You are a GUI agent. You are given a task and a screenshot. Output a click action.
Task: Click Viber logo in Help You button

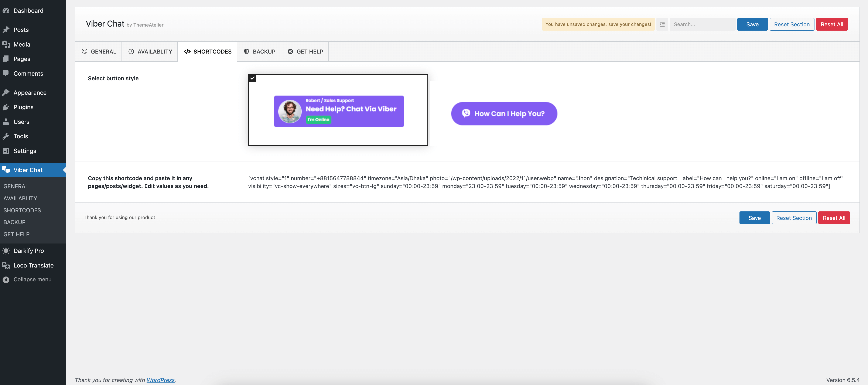(x=466, y=113)
